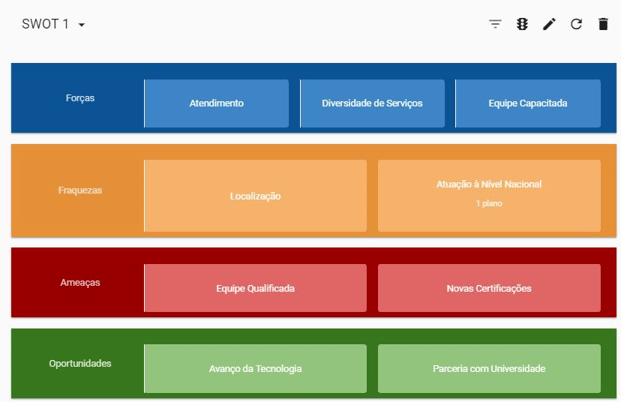Click the Ameaças row label

pos(80,283)
